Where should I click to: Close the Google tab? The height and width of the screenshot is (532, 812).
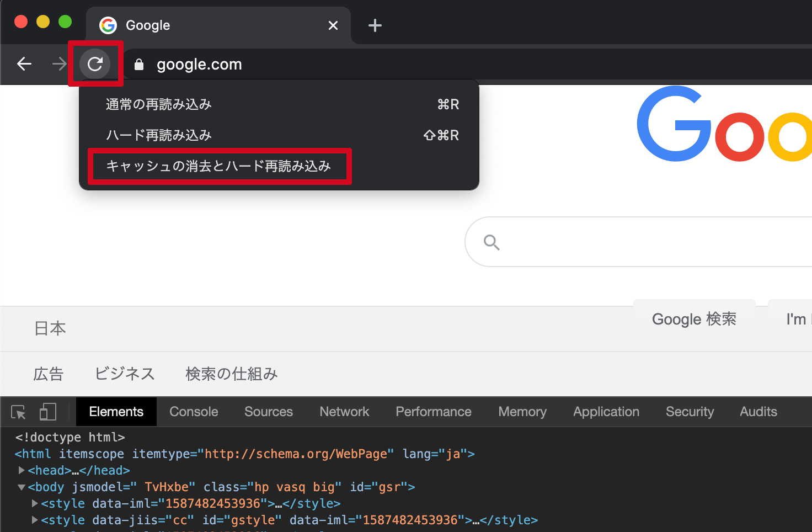point(333,25)
